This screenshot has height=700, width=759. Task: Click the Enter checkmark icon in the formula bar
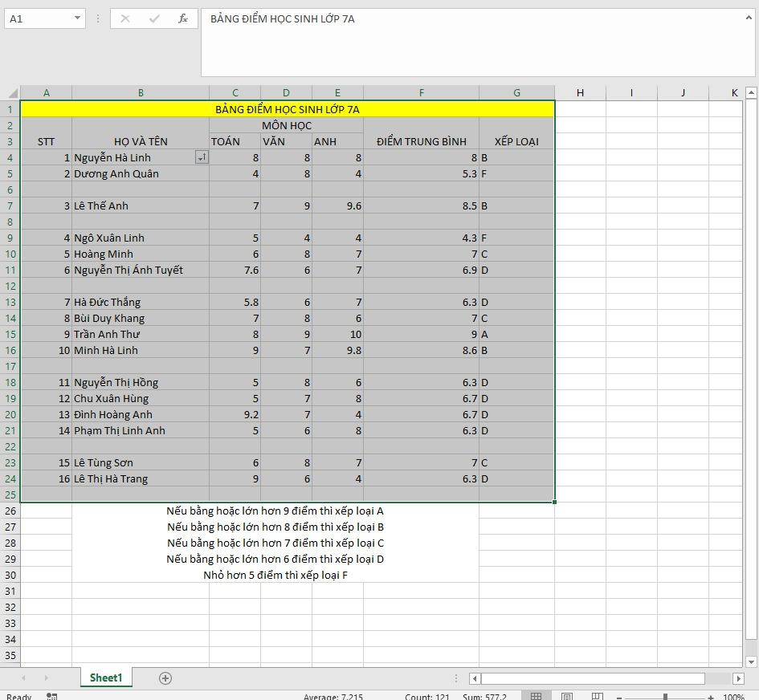click(153, 18)
